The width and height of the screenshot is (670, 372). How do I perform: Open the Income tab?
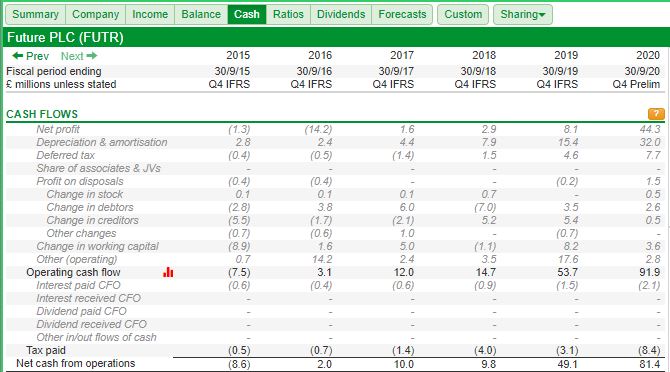pyautogui.click(x=150, y=15)
